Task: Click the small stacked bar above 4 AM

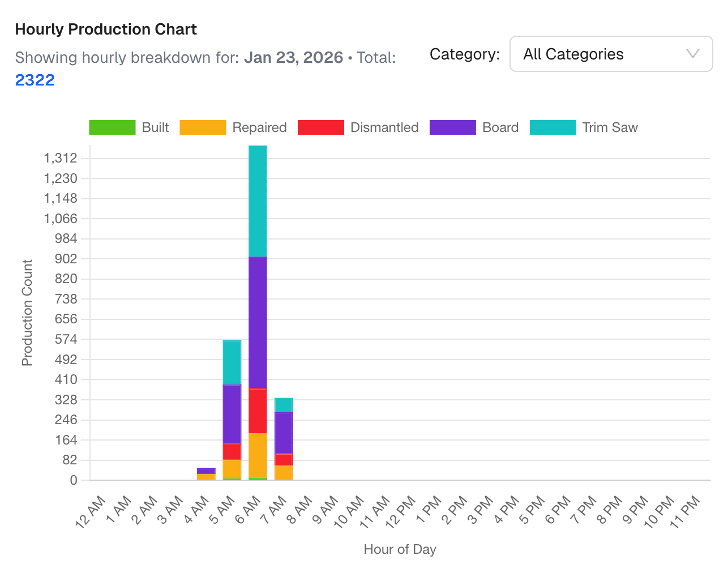Action: [205, 472]
